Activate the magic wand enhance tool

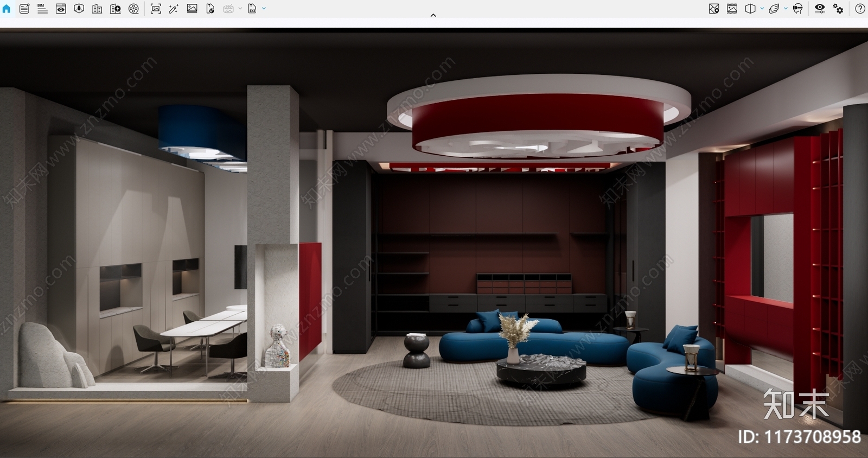174,9
